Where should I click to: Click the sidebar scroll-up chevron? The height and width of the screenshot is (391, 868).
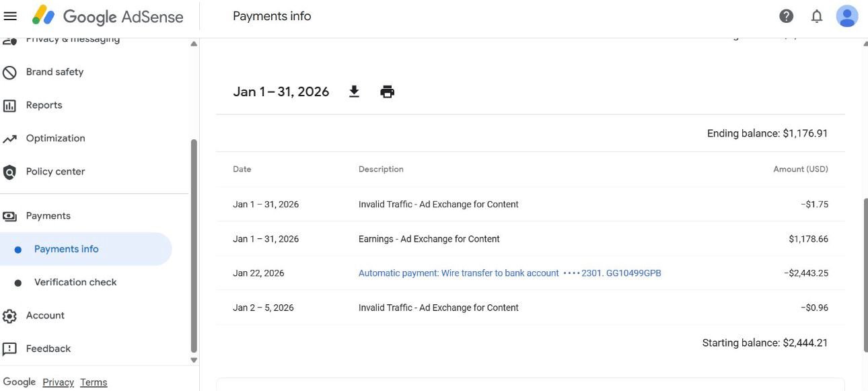point(193,43)
